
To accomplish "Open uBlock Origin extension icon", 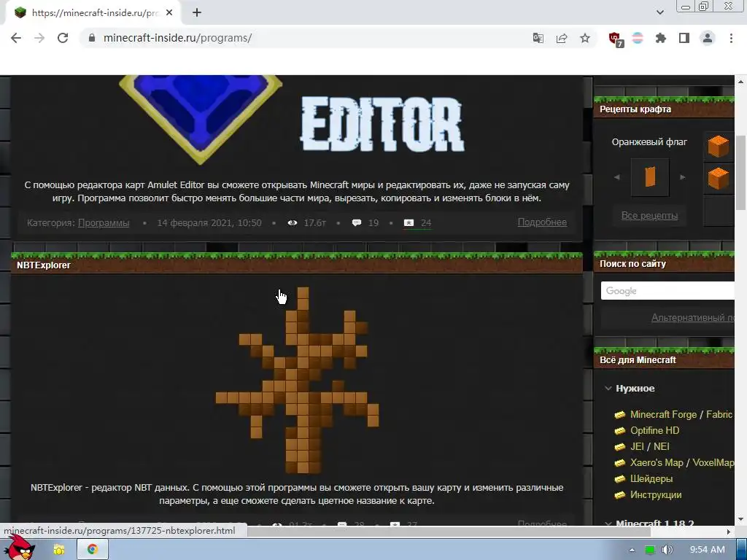I will click(x=616, y=39).
